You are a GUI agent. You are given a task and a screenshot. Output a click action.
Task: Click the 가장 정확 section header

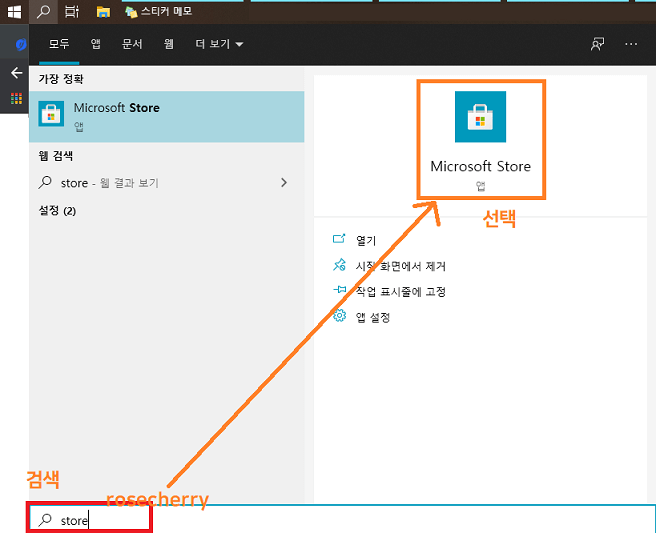[61, 79]
